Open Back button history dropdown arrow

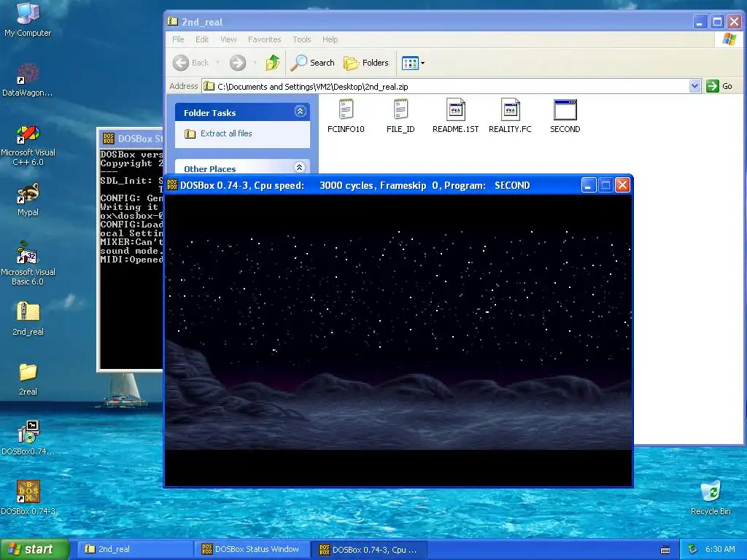coord(217,63)
